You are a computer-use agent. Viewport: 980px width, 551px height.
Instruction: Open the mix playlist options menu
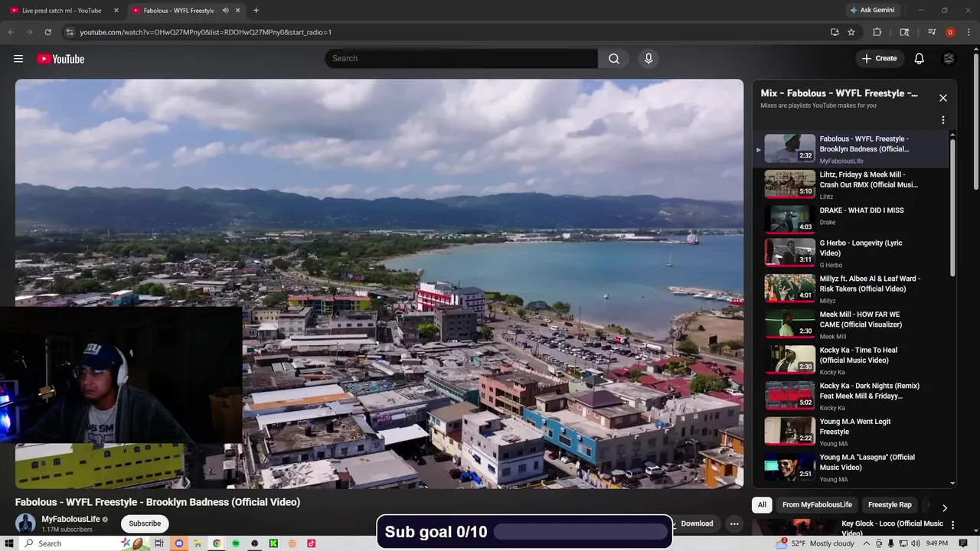coord(943,120)
